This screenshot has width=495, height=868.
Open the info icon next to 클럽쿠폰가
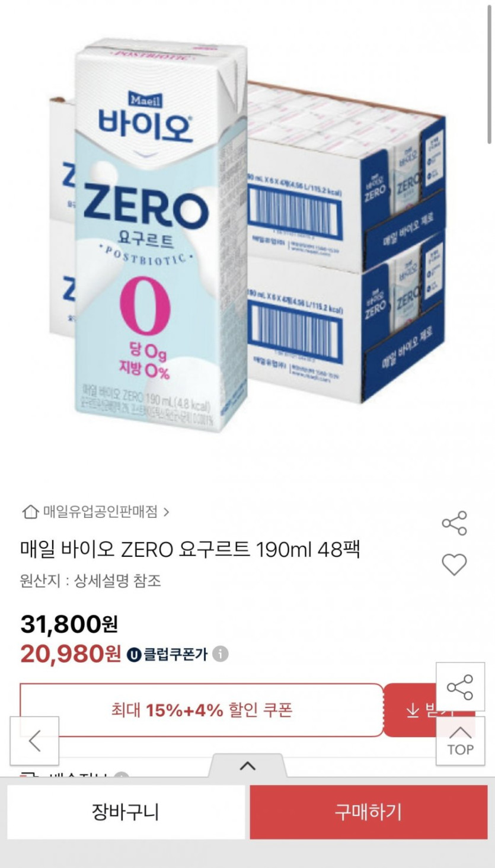coord(221,654)
